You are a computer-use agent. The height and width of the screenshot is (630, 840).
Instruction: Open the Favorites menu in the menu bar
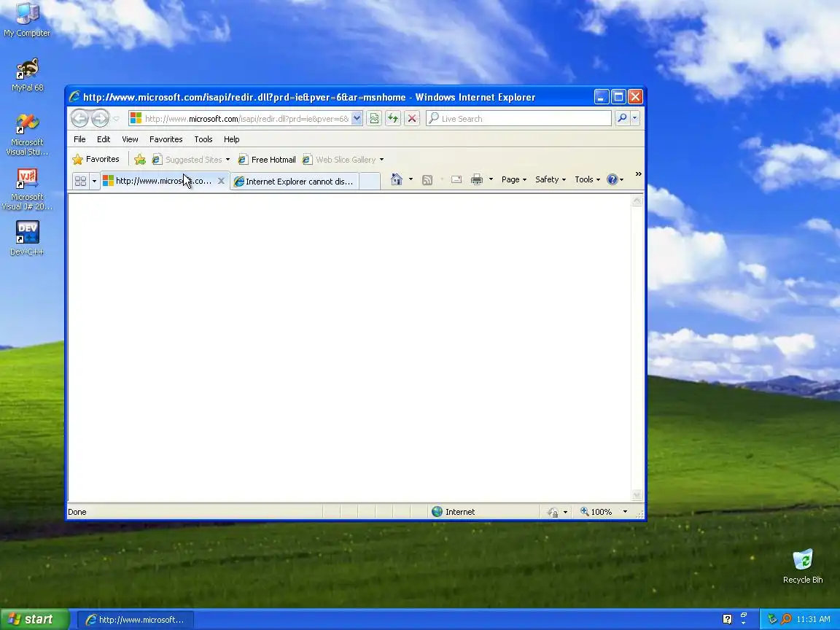(x=166, y=139)
